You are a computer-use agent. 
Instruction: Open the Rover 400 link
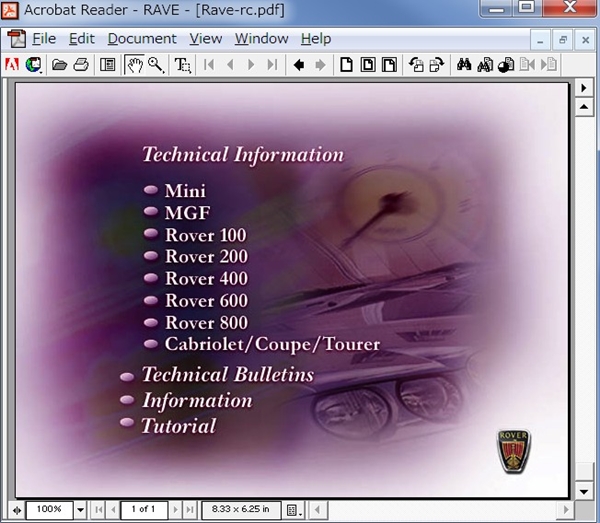[206, 279]
